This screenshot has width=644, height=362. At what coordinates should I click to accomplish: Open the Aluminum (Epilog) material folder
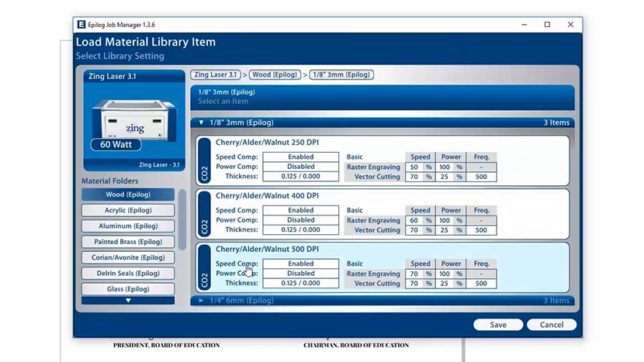[128, 226]
